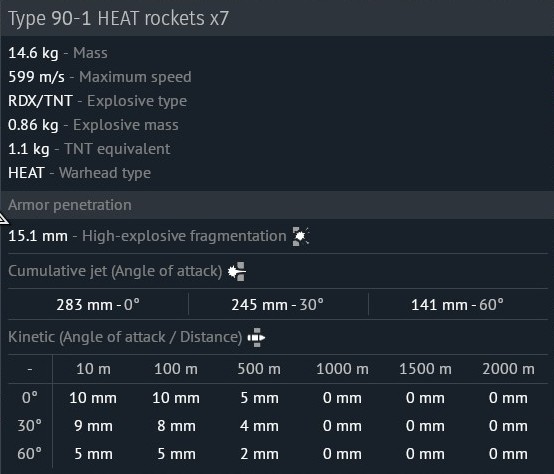554x474 pixels.
Task: Click the HEAT Warhead type line
Action: (79, 173)
